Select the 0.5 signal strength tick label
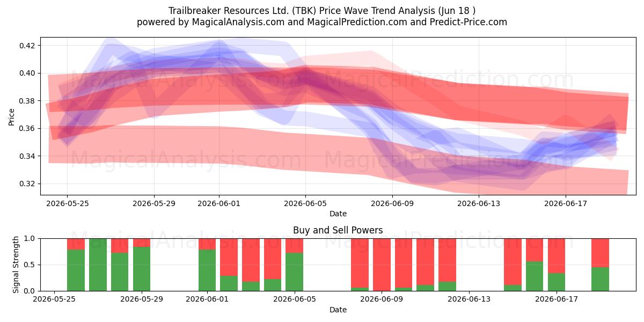 click(x=30, y=265)
